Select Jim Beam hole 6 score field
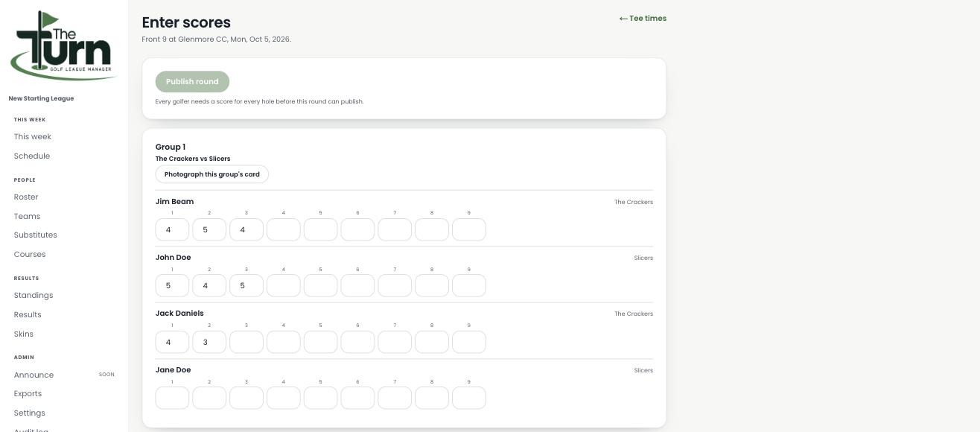 coord(357,229)
